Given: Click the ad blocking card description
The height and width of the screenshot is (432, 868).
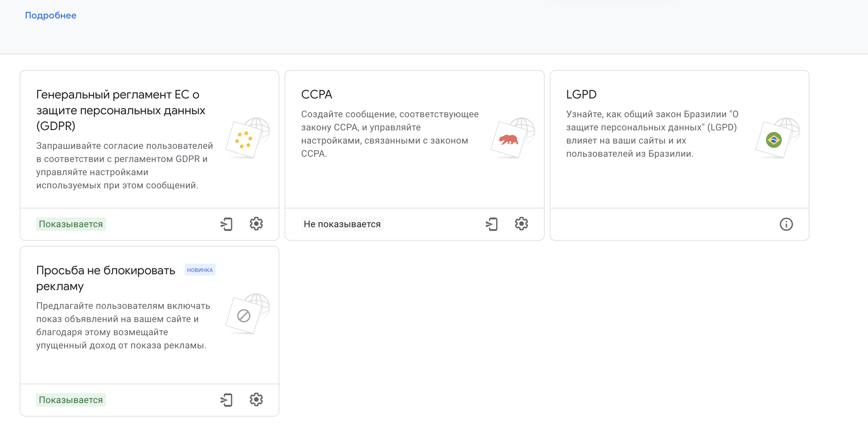Looking at the screenshot, I should [x=123, y=326].
